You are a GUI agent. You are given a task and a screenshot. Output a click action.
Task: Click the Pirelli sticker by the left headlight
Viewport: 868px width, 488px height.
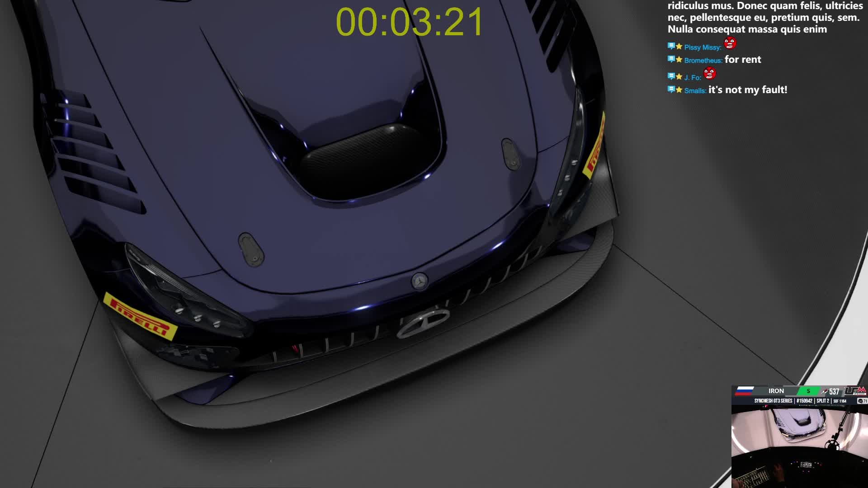(x=140, y=316)
